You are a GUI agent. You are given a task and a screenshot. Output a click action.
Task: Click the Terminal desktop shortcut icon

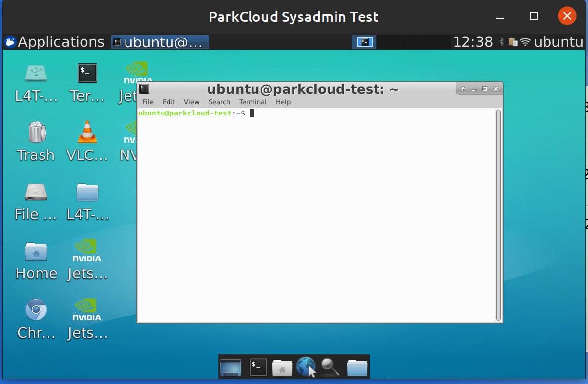(x=87, y=74)
